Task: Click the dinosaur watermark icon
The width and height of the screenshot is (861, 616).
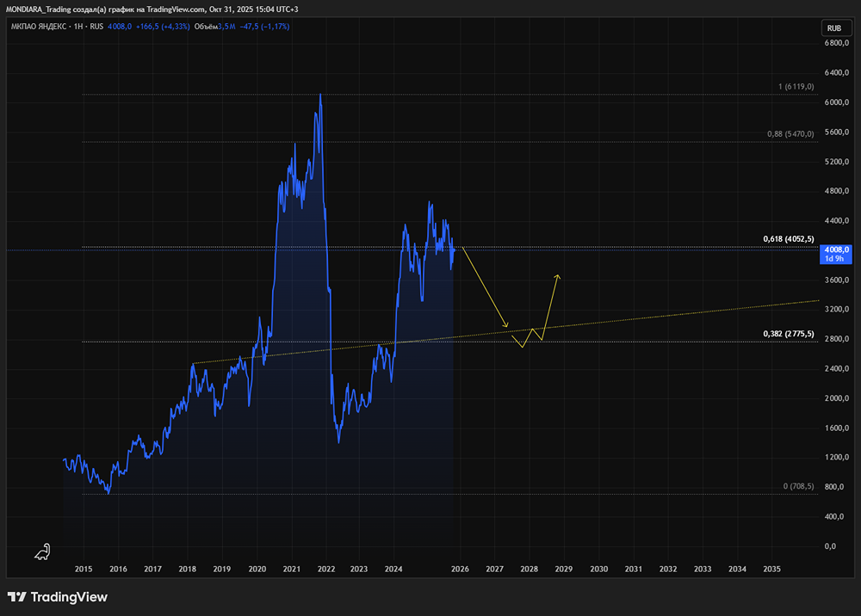Action: tap(42, 551)
